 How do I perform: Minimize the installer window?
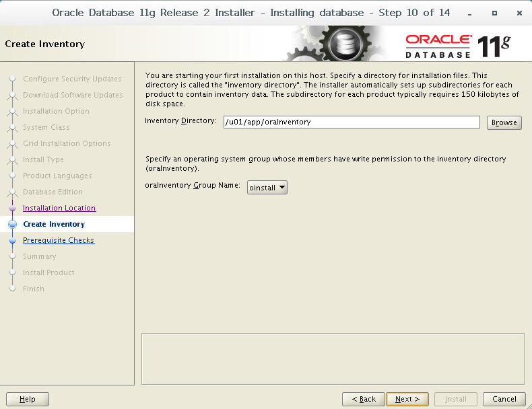469,13
